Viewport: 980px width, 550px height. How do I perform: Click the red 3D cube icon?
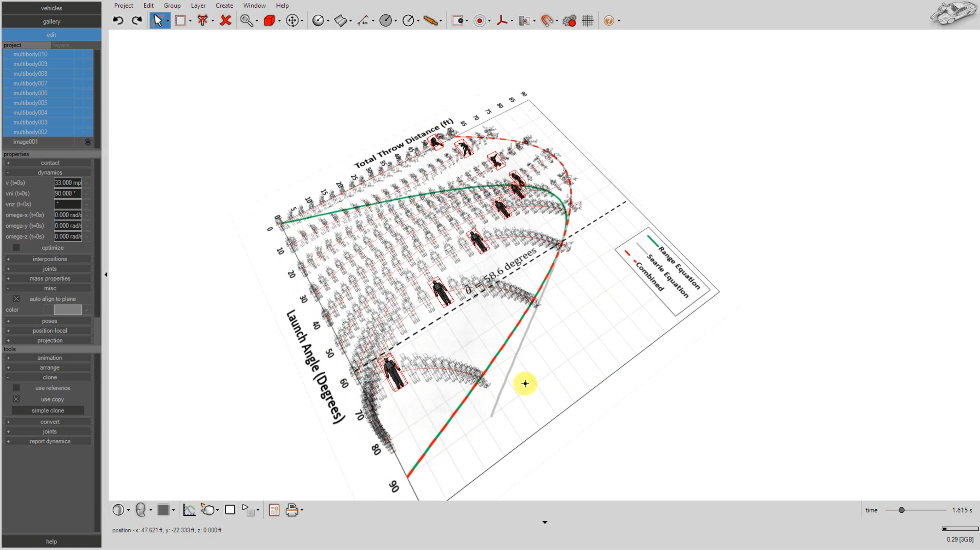pos(269,20)
